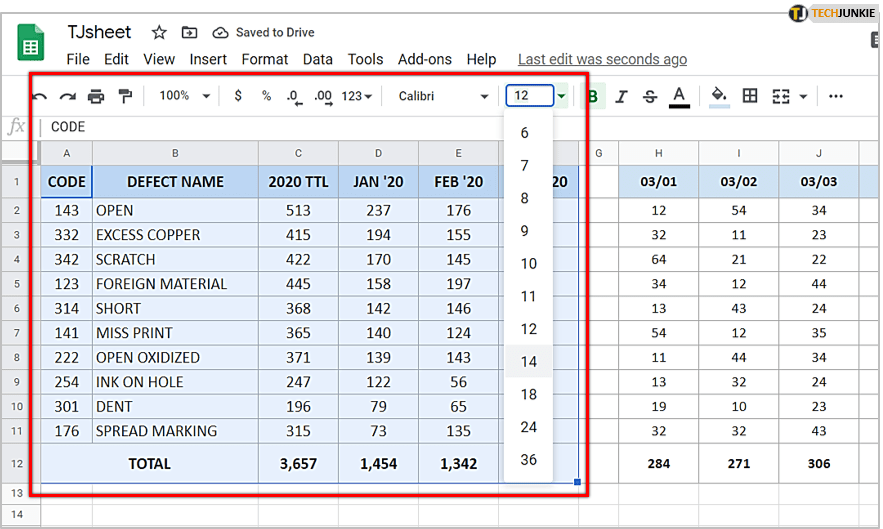The width and height of the screenshot is (883, 529).
Task: Expand the Calibri font dropdown
Action: 443,96
